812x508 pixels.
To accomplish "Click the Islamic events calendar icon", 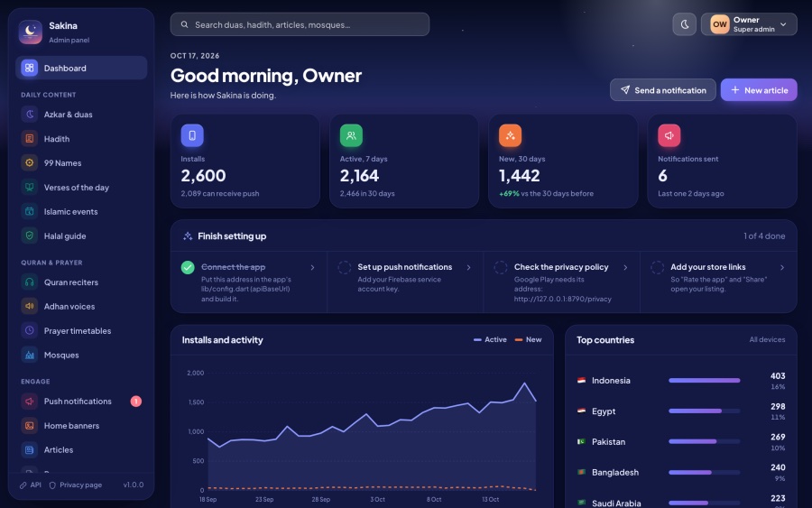I will pos(30,211).
